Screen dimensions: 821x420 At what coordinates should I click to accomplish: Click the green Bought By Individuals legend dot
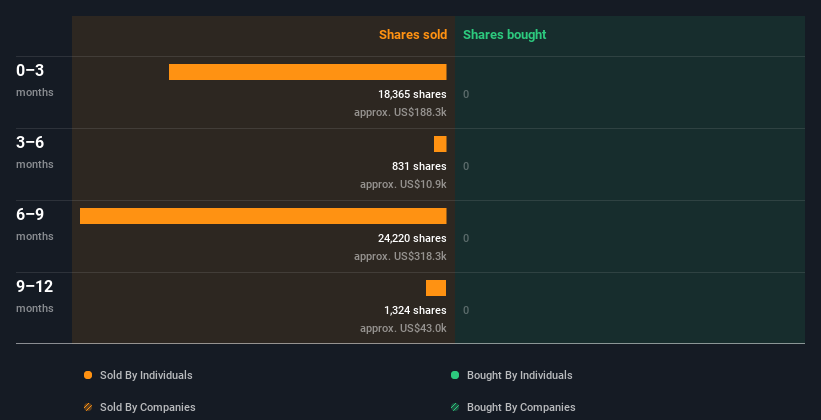(x=455, y=375)
